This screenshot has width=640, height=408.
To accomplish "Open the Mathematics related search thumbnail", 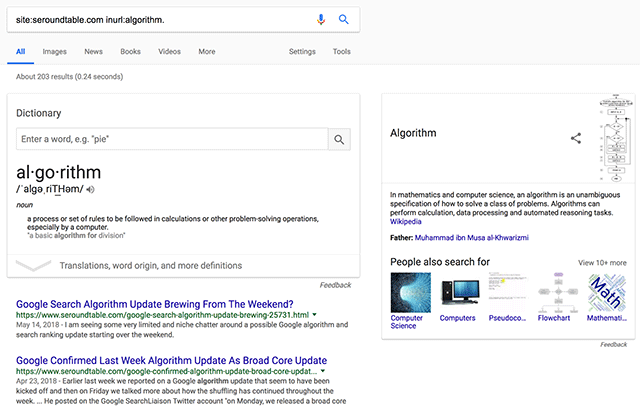I will pyautogui.click(x=607, y=293).
